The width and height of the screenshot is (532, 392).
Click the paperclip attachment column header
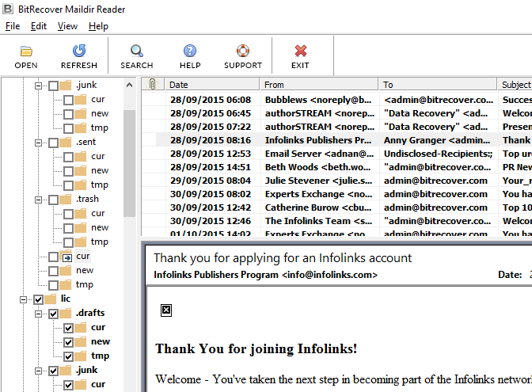[x=152, y=84]
